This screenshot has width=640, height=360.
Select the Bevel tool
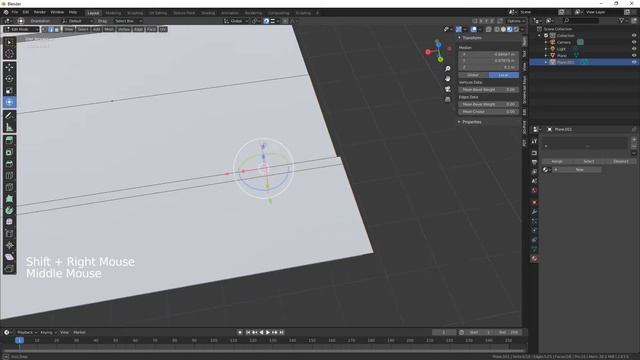tap(9, 164)
